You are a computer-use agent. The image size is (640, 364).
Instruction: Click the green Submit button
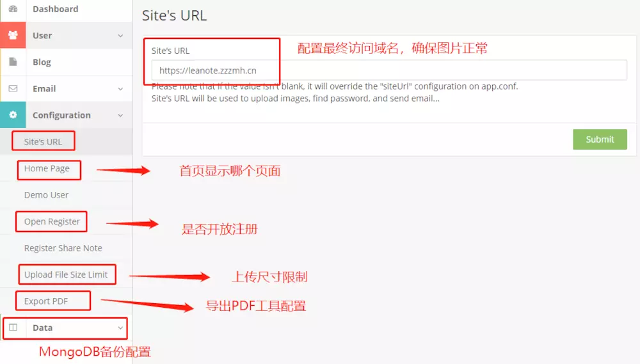(x=600, y=139)
